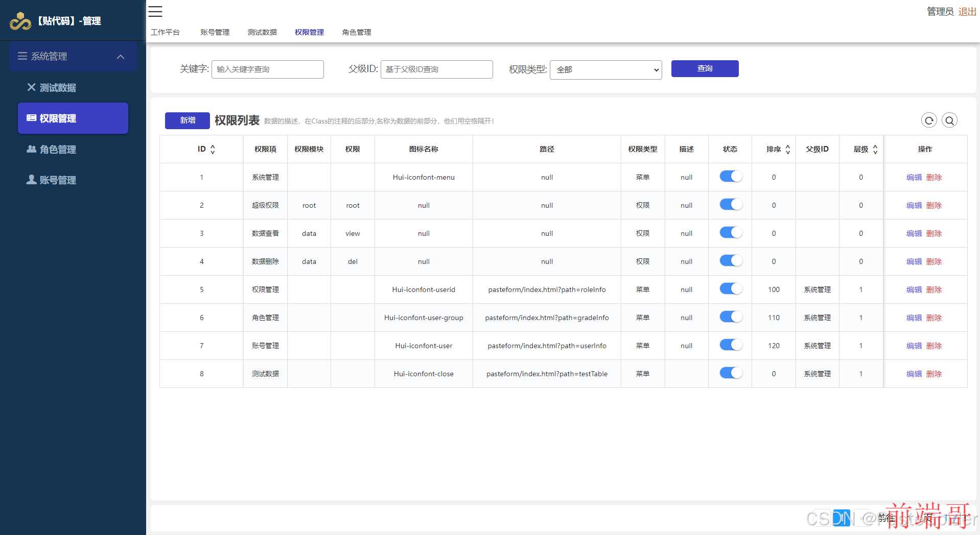980x535 pixels.
Task: Click 编辑 for row 系统管理
Action: coord(914,177)
